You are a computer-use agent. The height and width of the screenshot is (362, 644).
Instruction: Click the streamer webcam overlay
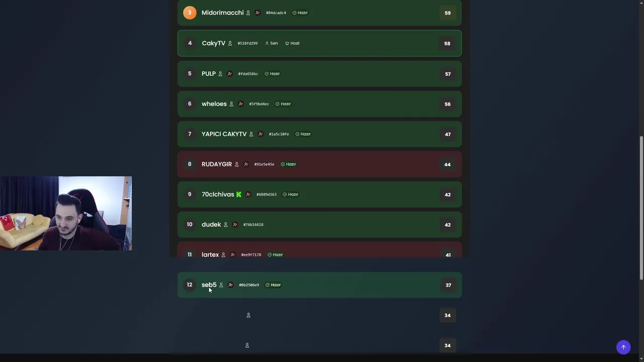(x=66, y=213)
